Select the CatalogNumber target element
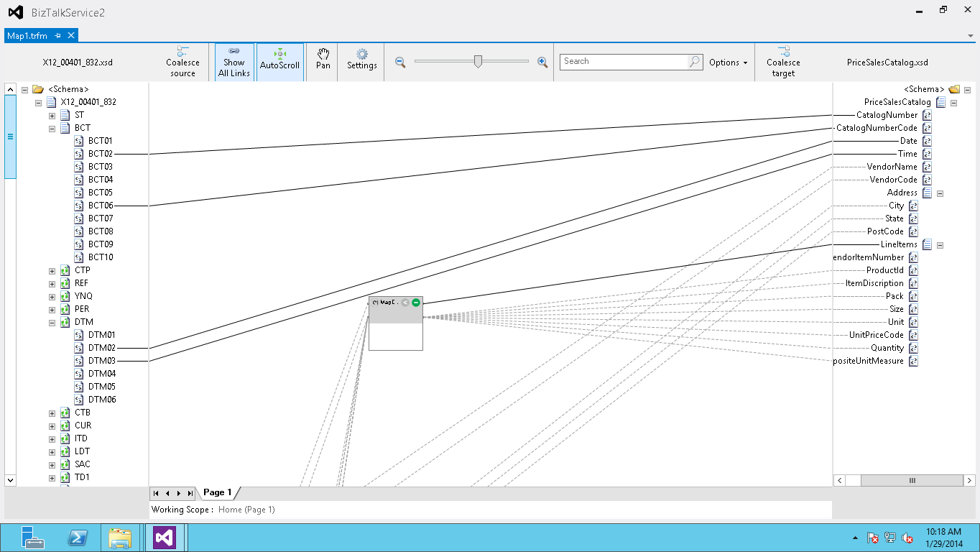Screen dimensions: 980x552 887,115
